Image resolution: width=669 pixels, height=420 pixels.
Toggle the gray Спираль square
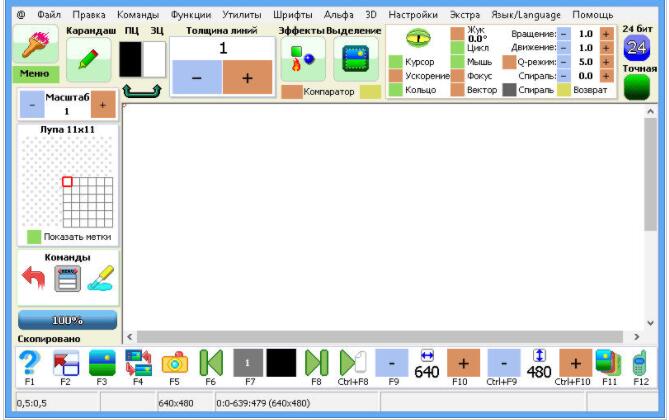509,90
